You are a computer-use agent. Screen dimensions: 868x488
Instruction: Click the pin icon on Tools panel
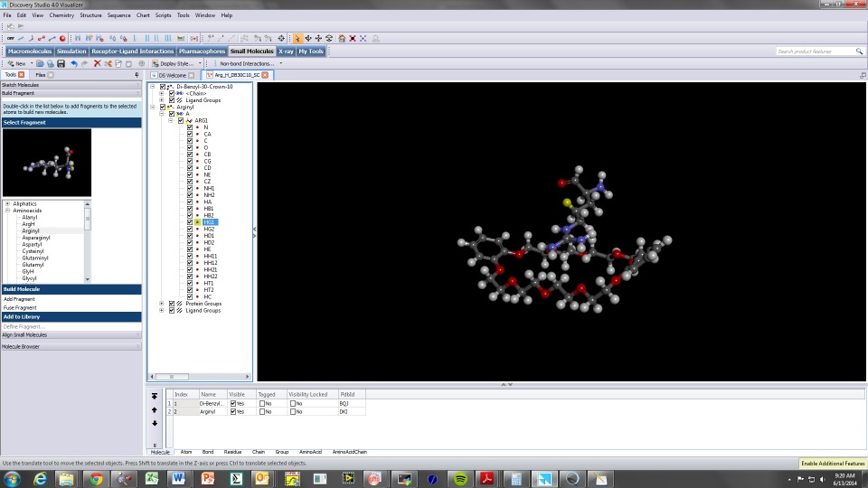(137, 75)
